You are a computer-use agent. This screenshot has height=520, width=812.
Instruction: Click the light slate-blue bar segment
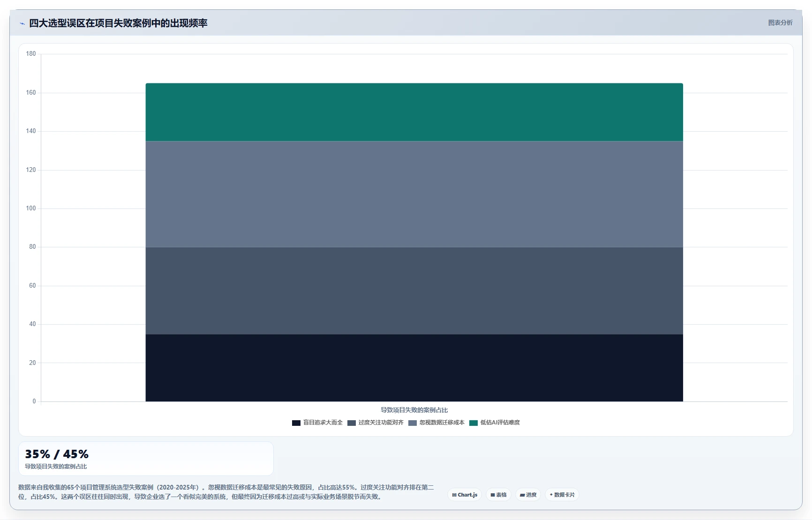tap(414, 194)
